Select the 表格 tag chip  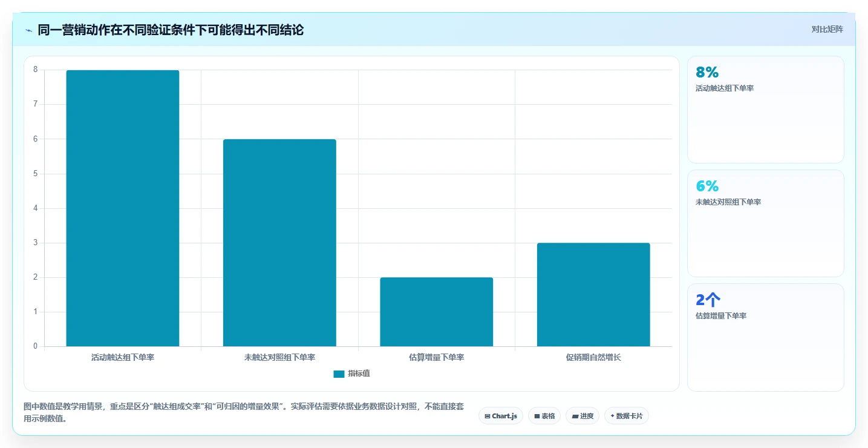click(544, 416)
